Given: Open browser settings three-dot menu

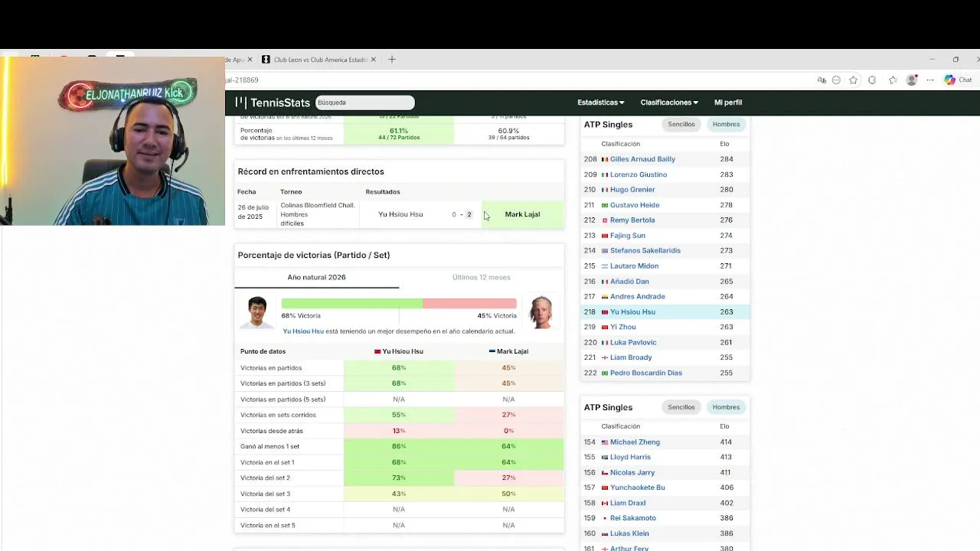Looking at the screenshot, I should 930,80.
